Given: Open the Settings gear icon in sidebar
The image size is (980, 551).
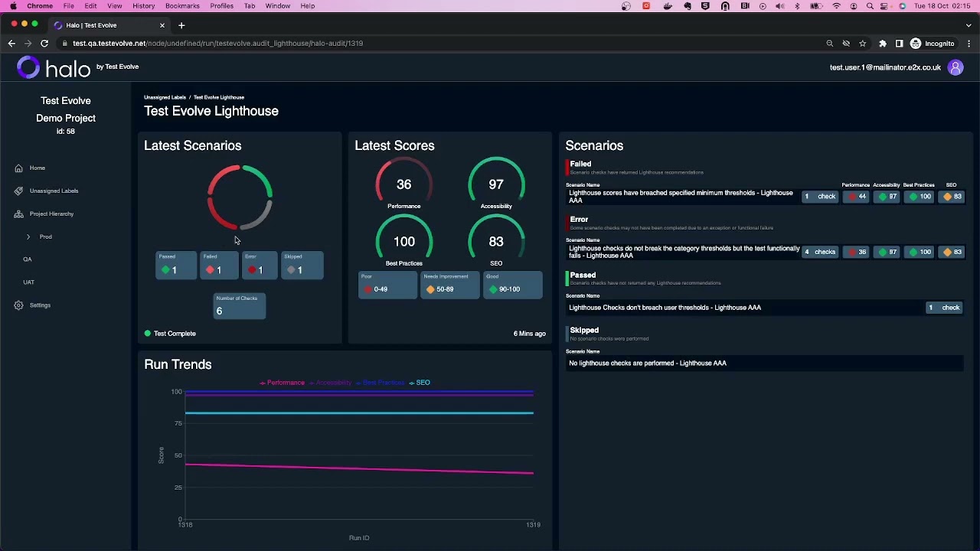Looking at the screenshot, I should click(x=18, y=305).
